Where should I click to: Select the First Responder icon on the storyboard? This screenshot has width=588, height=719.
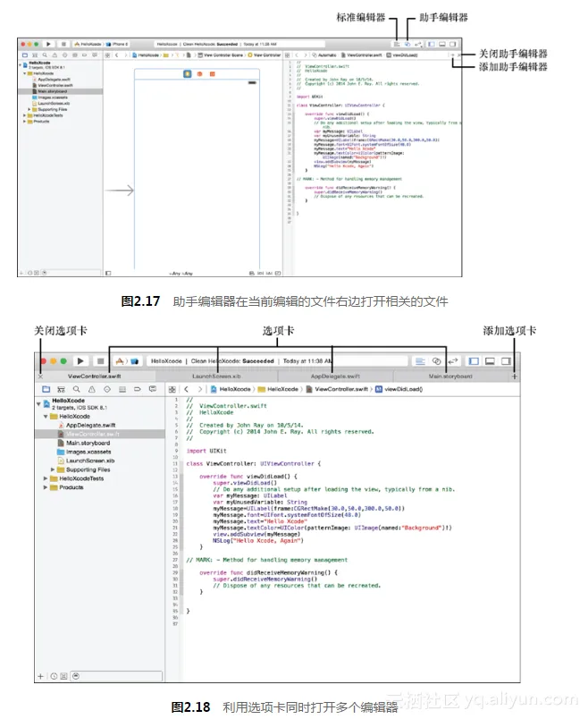[199, 74]
